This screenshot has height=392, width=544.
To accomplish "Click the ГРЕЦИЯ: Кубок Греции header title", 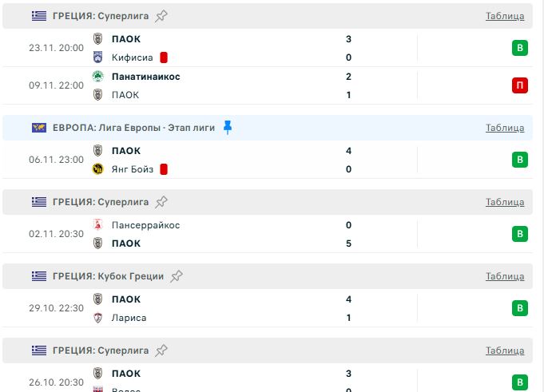I will (x=109, y=276).
